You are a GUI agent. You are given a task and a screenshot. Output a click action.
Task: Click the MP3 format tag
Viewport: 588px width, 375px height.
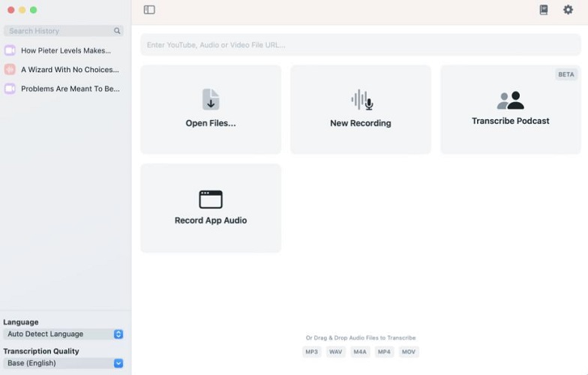pos(312,352)
